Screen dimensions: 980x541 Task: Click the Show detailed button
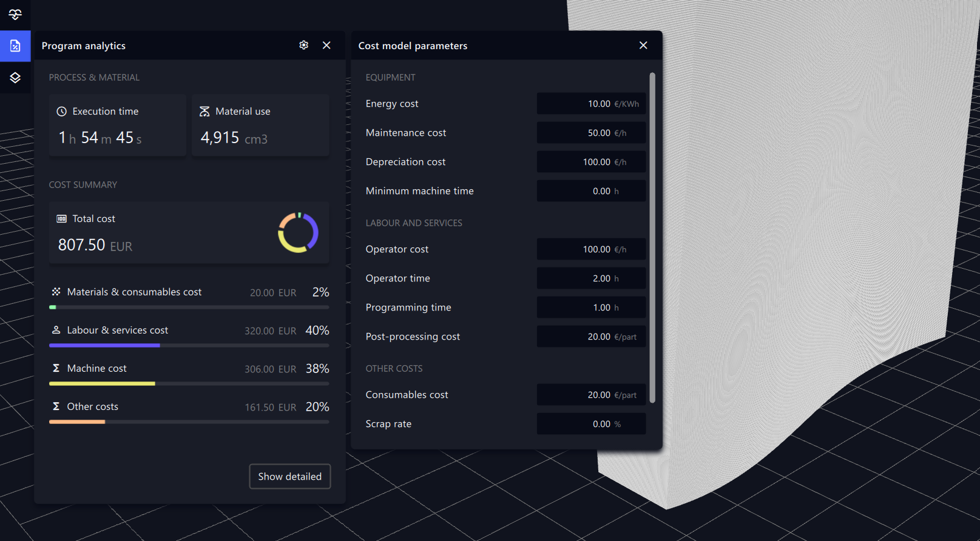[x=290, y=477]
